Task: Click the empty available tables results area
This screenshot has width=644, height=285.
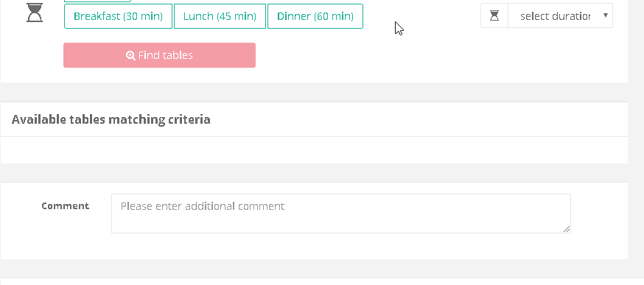Action: coord(314,150)
